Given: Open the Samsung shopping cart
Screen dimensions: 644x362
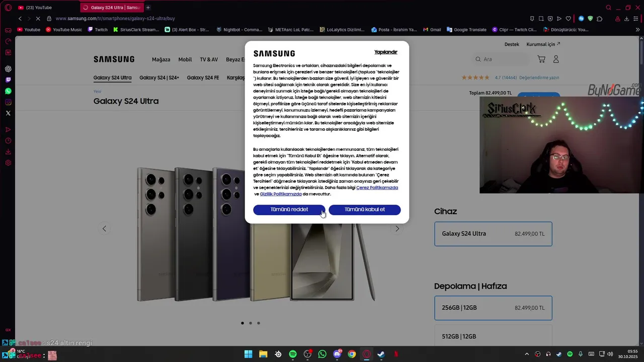Looking at the screenshot, I should pos(541,59).
